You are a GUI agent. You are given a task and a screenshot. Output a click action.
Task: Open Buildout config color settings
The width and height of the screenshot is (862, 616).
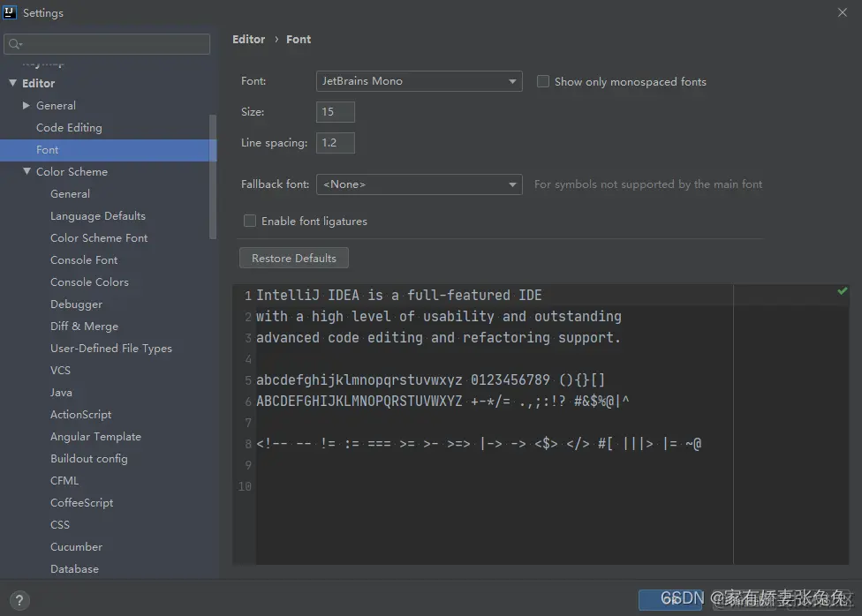coord(89,459)
